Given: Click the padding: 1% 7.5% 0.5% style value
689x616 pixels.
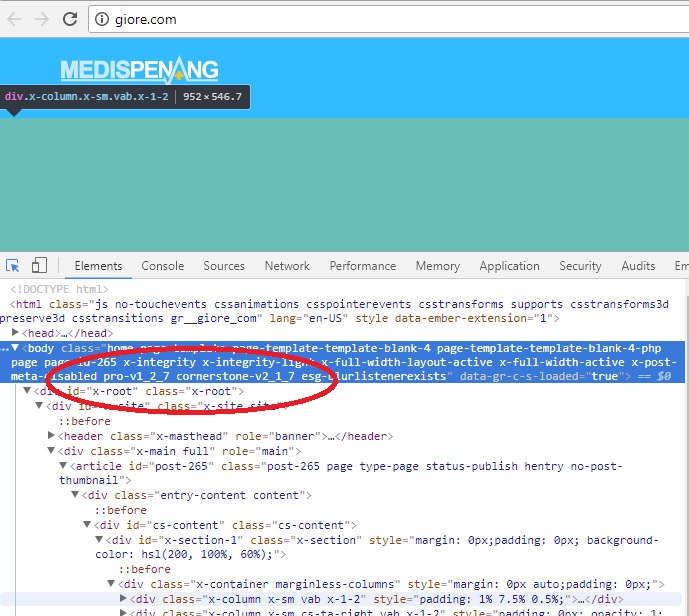Looking at the screenshot, I should click(x=492, y=599).
